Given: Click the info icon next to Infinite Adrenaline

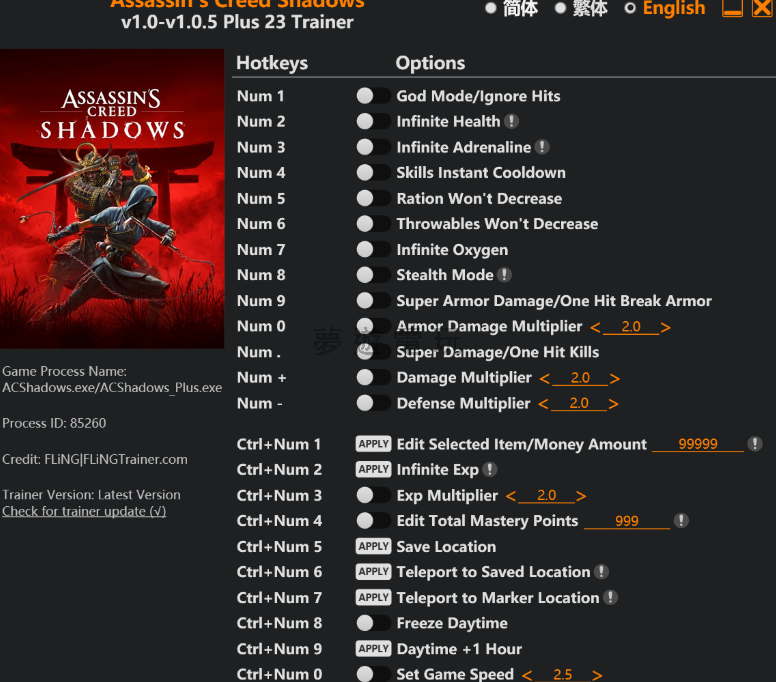Looking at the screenshot, I should 542,147.
